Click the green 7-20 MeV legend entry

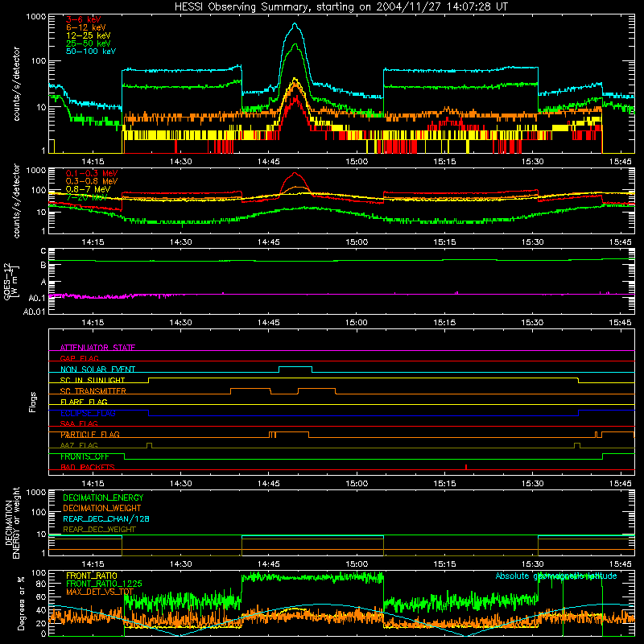tap(87, 197)
